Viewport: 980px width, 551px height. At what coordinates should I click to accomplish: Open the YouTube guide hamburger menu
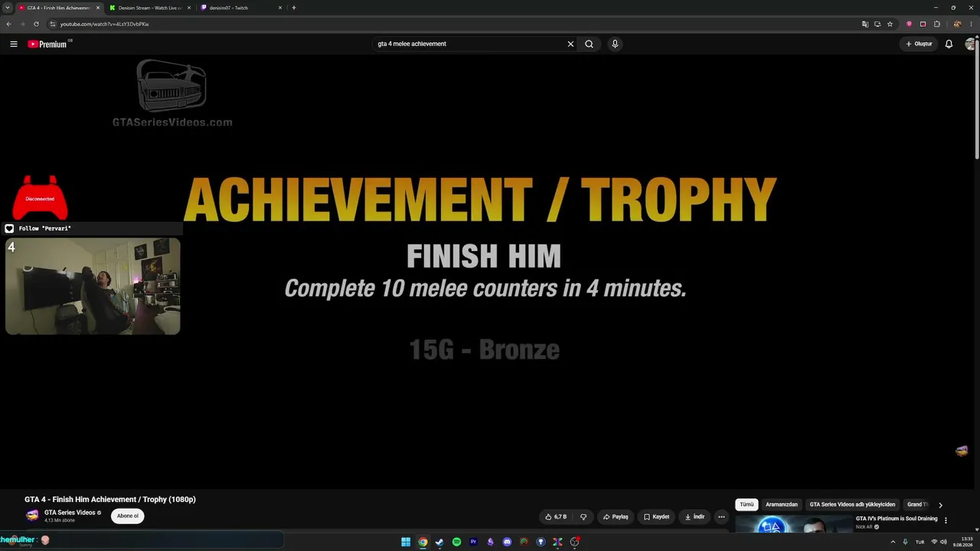(x=14, y=44)
